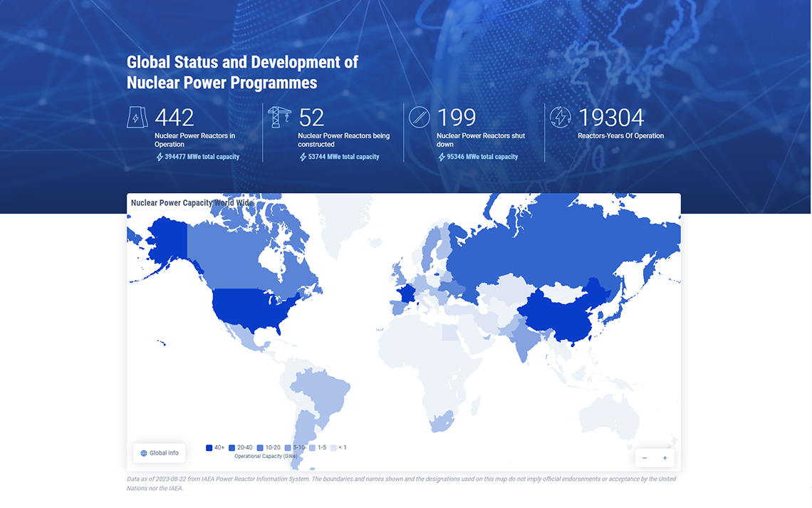Open the Global info button
812x508 pixels.
160,453
